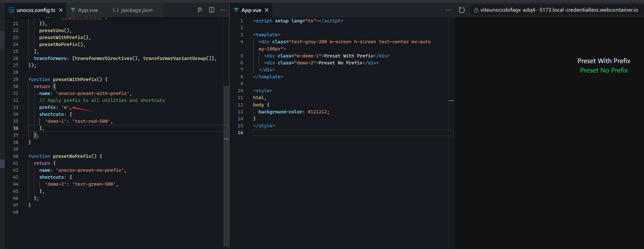Open the right editor's overflow ellipsis menu

[x=448, y=9]
